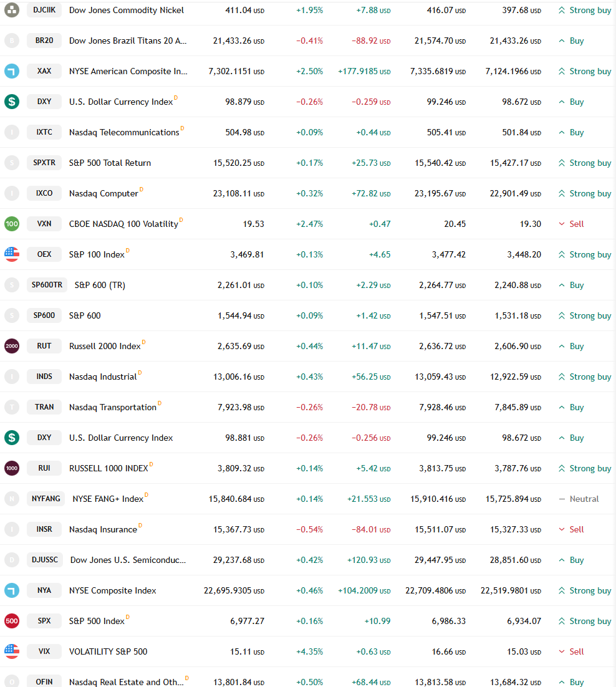Click the SP600TR placeholder logo icon
This screenshot has width=616, height=687.
point(12,286)
